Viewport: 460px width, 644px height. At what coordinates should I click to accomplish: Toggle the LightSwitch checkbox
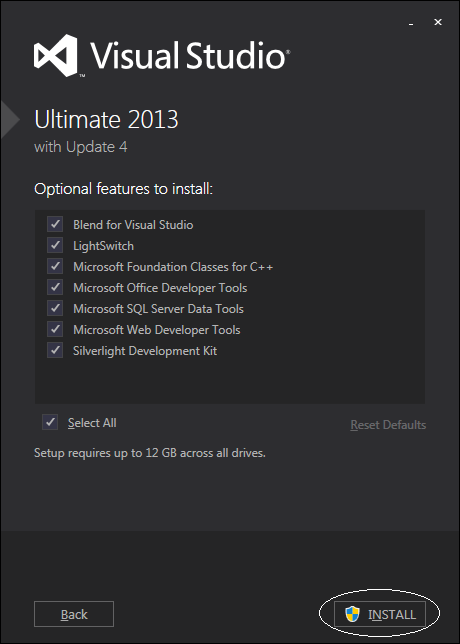click(x=55, y=246)
